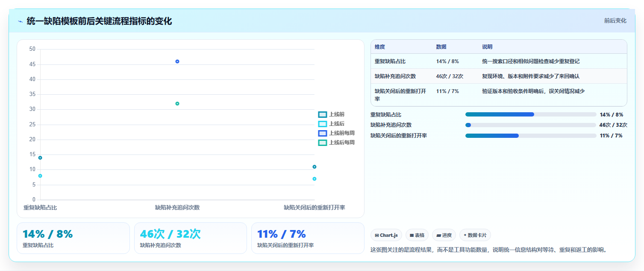Click the 11% / 7% stat card
This screenshot has width=644, height=271.
[x=308, y=238]
